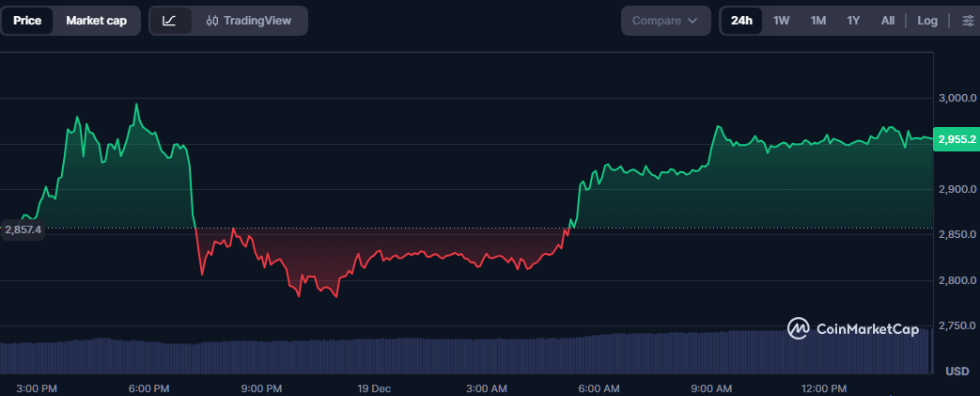
Task: Select the 1W time range
Action: pos(781,21)
